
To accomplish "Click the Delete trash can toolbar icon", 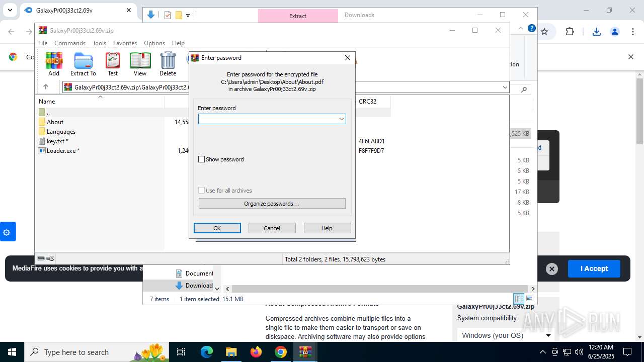I will (168, 64).
